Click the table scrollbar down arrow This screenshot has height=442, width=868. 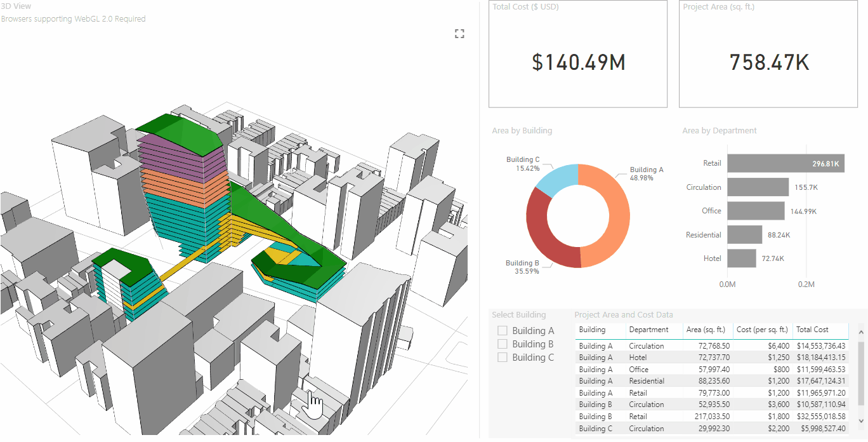pos(861,420)
